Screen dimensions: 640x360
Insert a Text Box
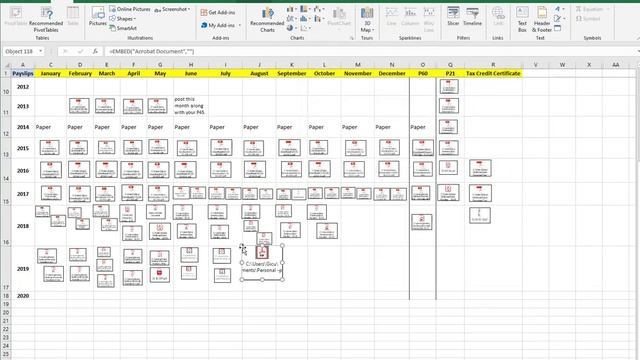coord(522,20)
